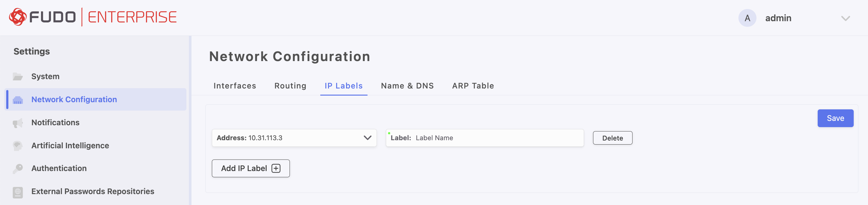
Task: Click the Artificial Intelligence head icon
Action: pyautogui.click(x=17, y=146)
